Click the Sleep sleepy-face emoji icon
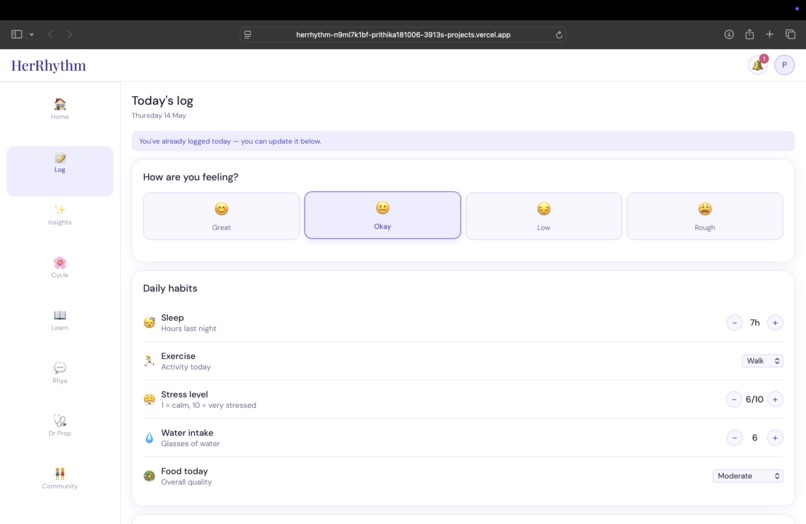This screenshot has height=524, width=806. pos(149,323)
